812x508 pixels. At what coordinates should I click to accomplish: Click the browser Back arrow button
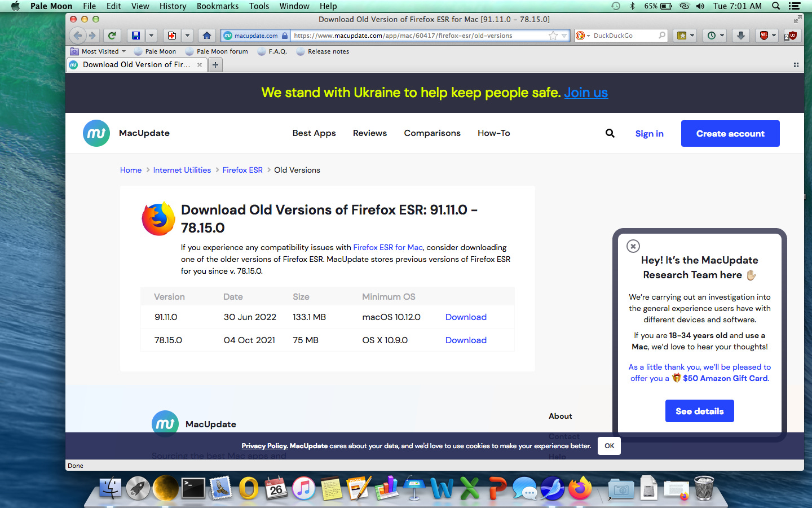click(78, 36)
